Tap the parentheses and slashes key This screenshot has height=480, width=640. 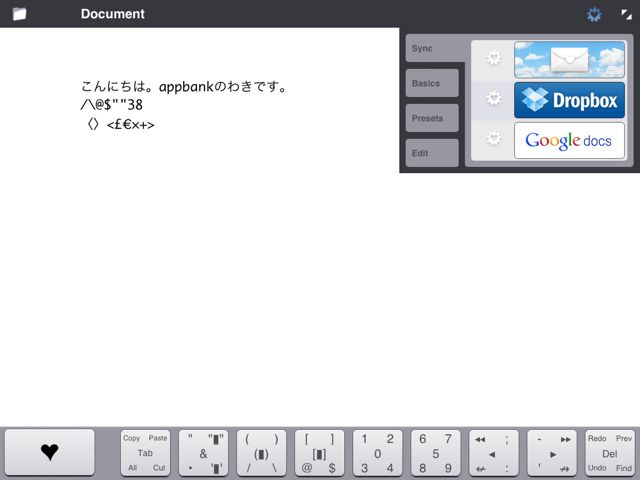coord(261,453)
